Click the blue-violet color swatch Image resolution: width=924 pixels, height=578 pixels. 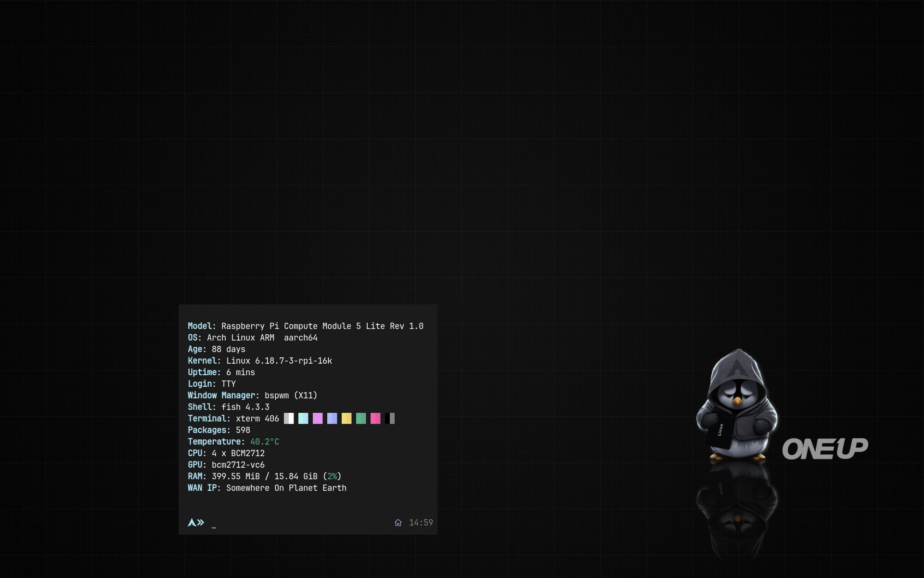tap(332, 419)
